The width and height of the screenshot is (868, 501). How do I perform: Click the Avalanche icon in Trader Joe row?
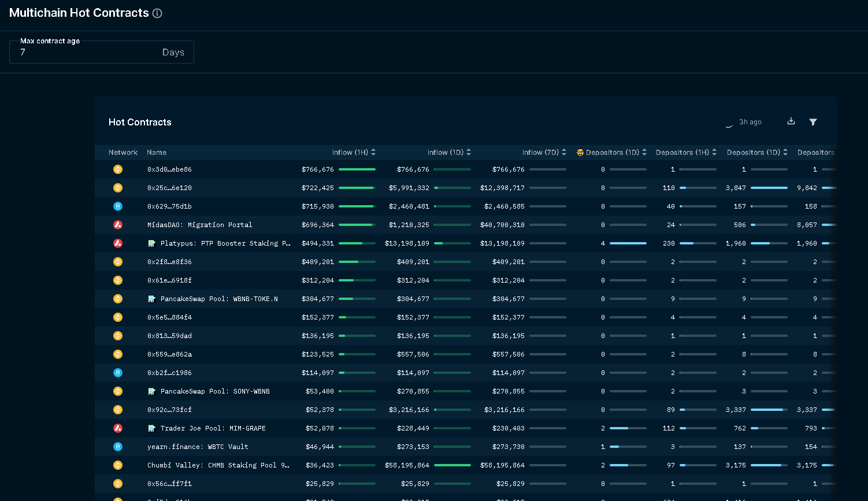pos(118,428)
